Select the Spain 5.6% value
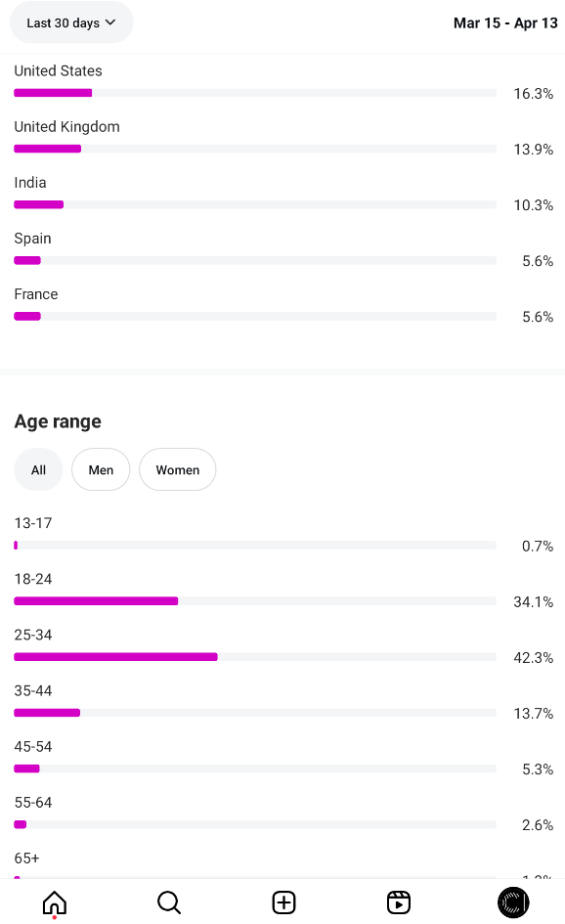565x924 pixels. 538,261
